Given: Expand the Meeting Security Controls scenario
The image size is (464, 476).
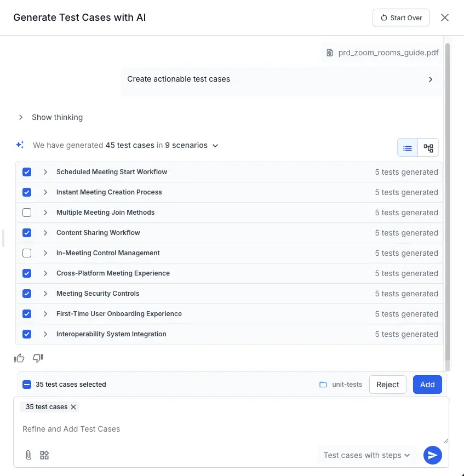Looking at the screenshot, I should tap(45, 293).
